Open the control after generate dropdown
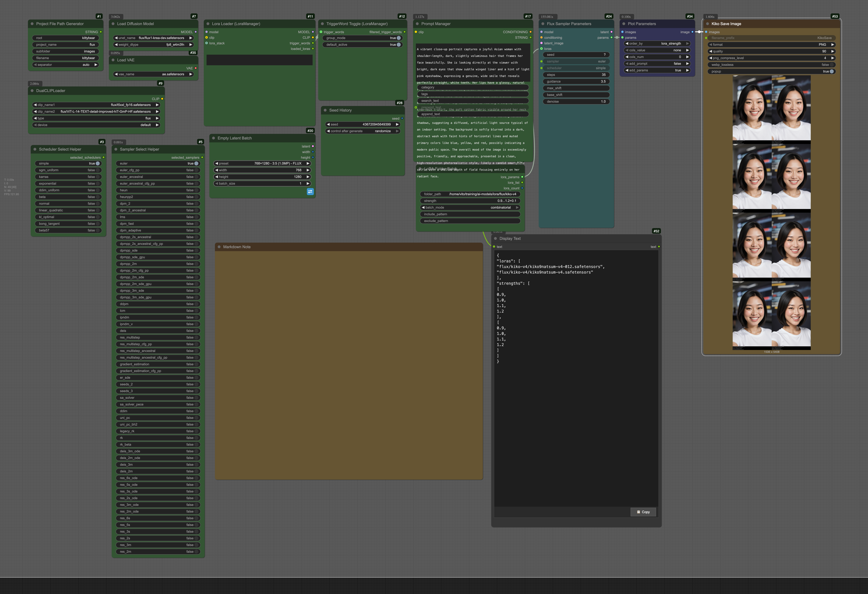The height and width of the screenshot is (594, 868). (363, 131)
